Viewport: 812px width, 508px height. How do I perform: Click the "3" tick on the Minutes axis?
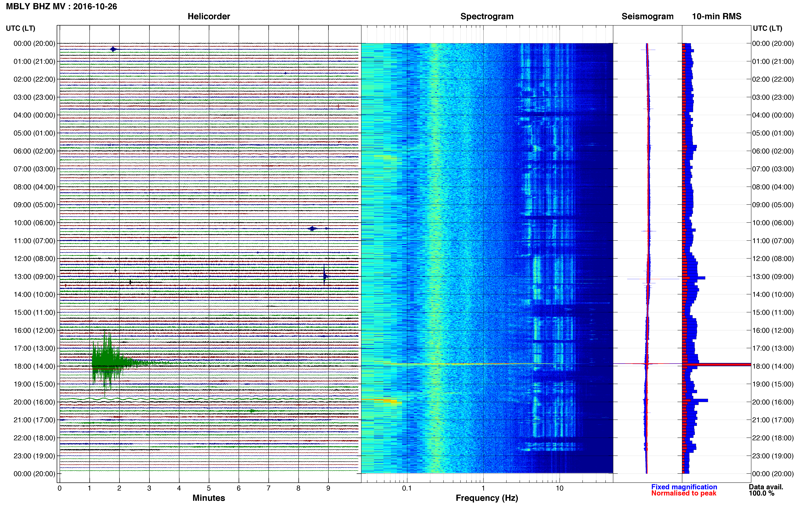149,488
